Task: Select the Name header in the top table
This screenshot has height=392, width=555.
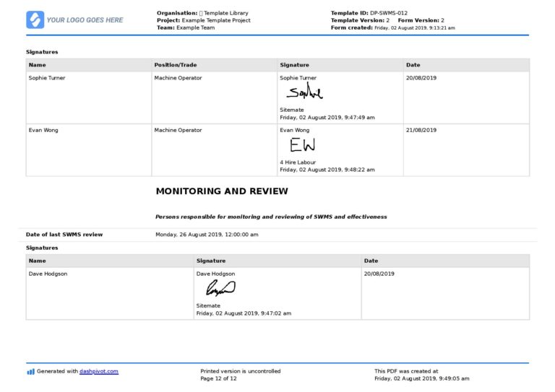Action: click(x=37, y=65)
